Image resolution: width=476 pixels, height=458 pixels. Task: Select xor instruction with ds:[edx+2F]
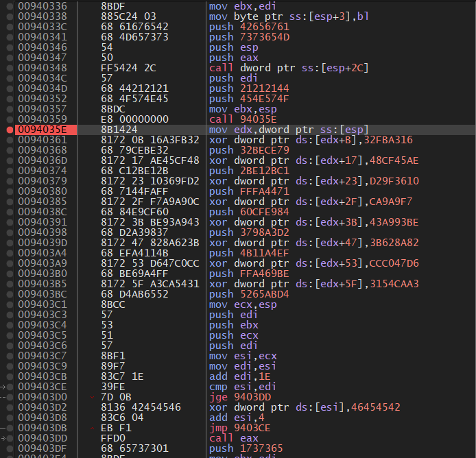coord(311,202)
